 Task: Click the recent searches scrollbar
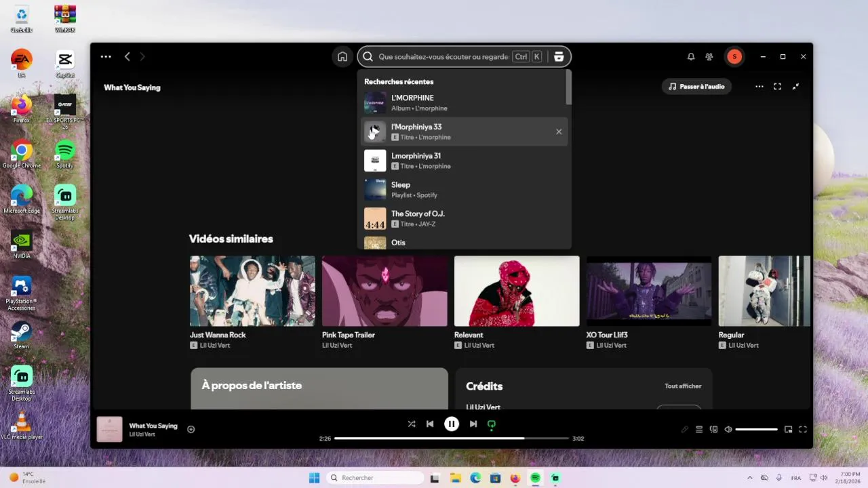click(569, 88)
